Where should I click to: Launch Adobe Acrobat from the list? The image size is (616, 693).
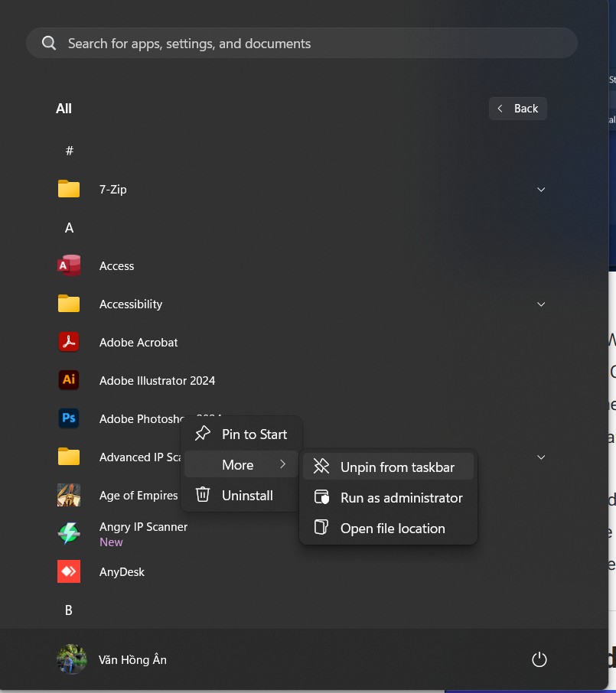(69, 343)
